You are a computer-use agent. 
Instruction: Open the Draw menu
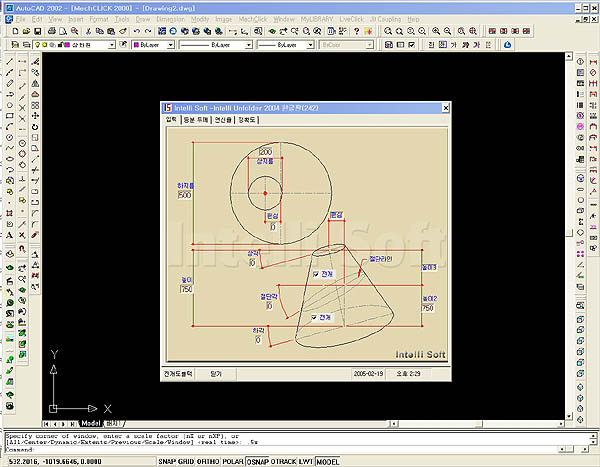click(143, 19)
